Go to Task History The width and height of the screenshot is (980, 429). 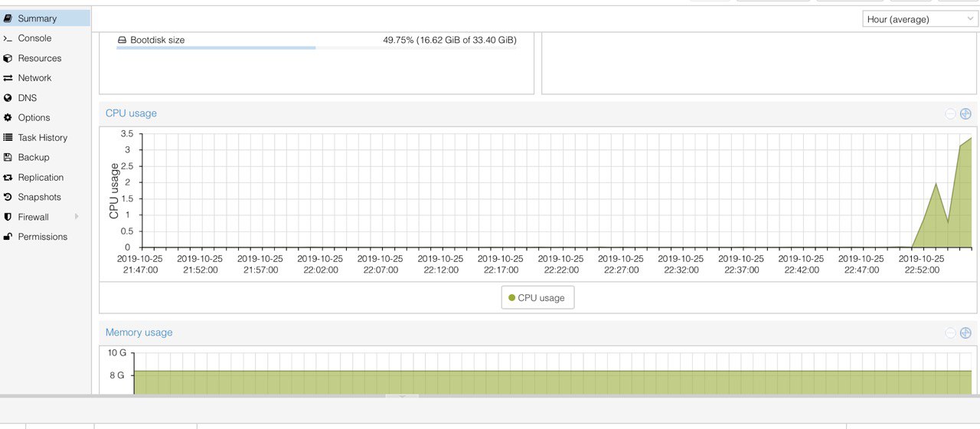tap(45, 138)
